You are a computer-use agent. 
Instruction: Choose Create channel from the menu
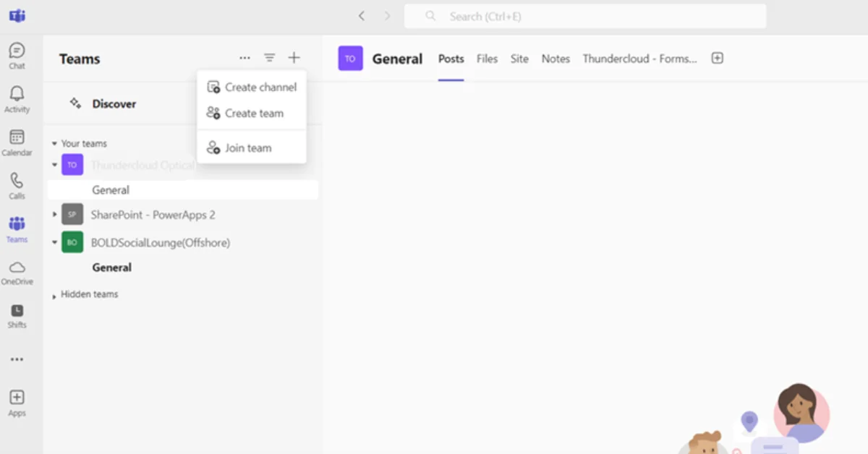coord(252,87)
